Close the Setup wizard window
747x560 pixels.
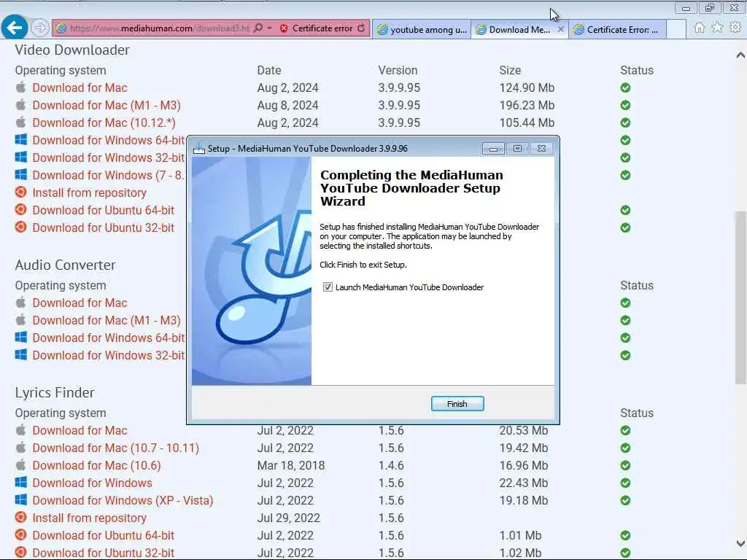click(542, 149)
